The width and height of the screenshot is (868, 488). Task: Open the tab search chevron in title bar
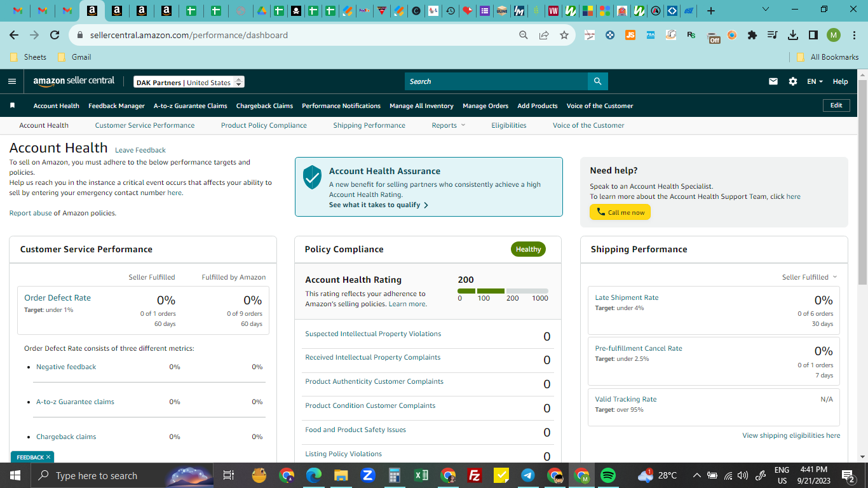pyautogui.click(x=765, y=10)
